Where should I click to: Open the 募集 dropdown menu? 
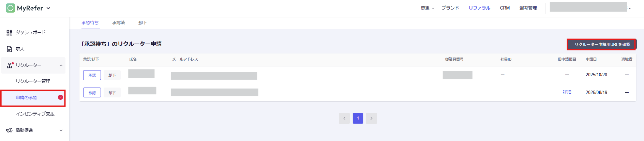pos(427,8)
